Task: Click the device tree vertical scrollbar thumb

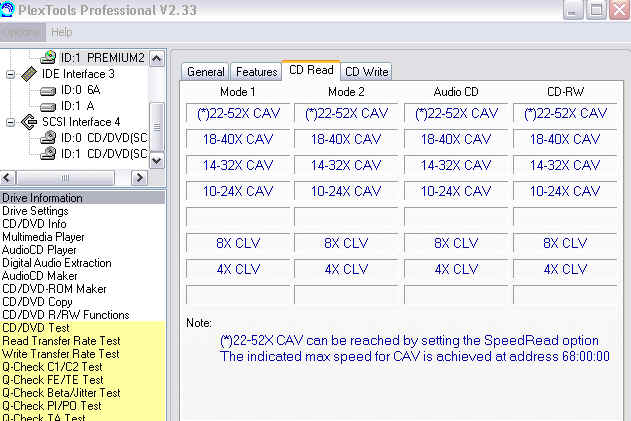Action: click(x=157, y=126)
